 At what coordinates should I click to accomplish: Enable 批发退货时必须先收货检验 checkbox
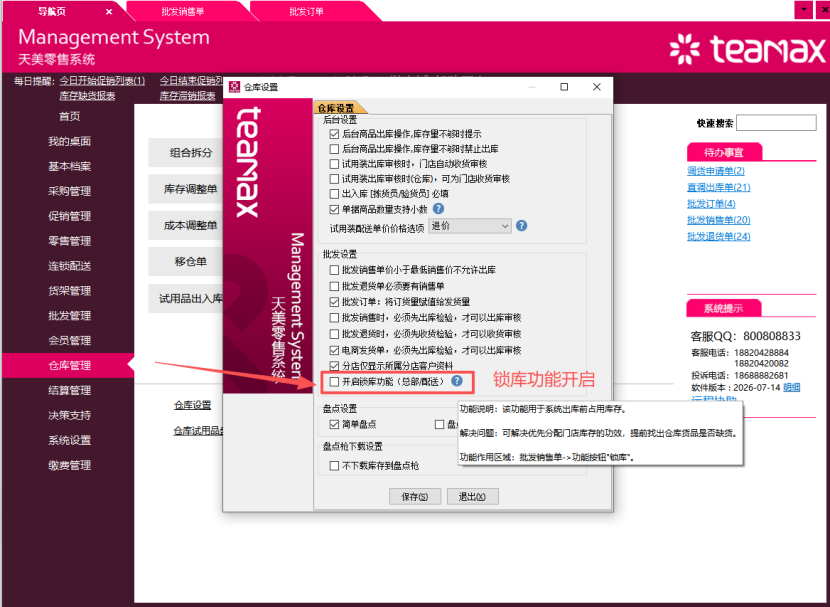pyautogui.click(x=334, y=334)
